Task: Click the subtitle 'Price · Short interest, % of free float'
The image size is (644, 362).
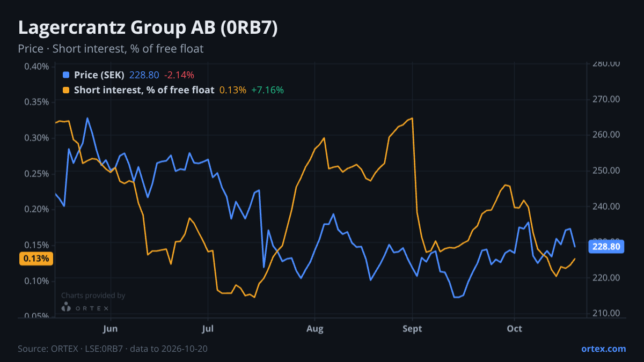Action: (111, 49)
